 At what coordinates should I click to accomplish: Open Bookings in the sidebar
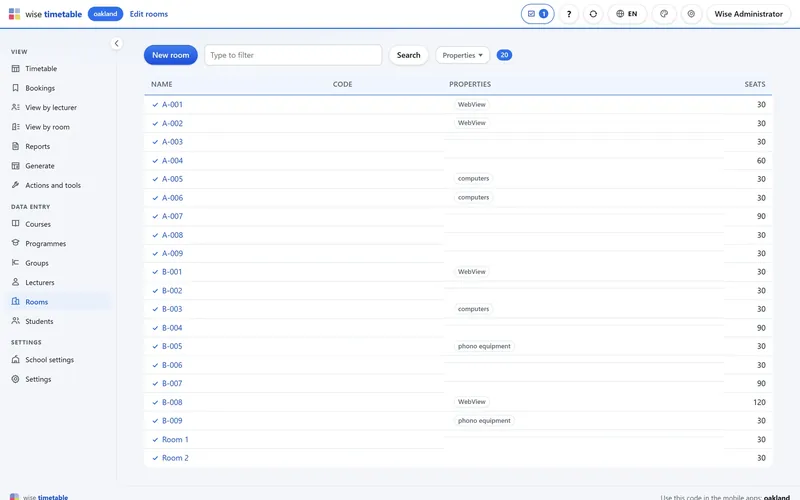pos(40,88)
